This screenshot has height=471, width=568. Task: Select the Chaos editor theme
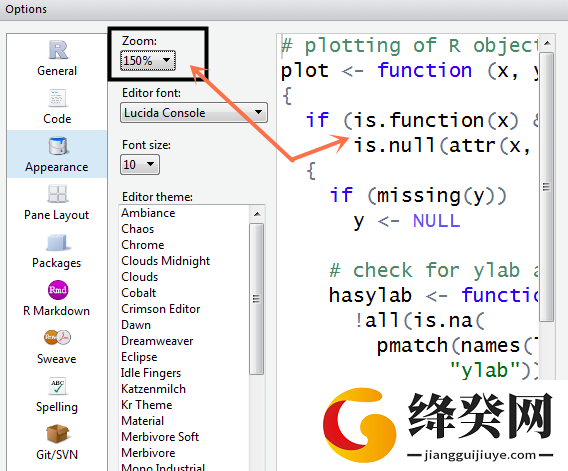click(x=138, y=229)
